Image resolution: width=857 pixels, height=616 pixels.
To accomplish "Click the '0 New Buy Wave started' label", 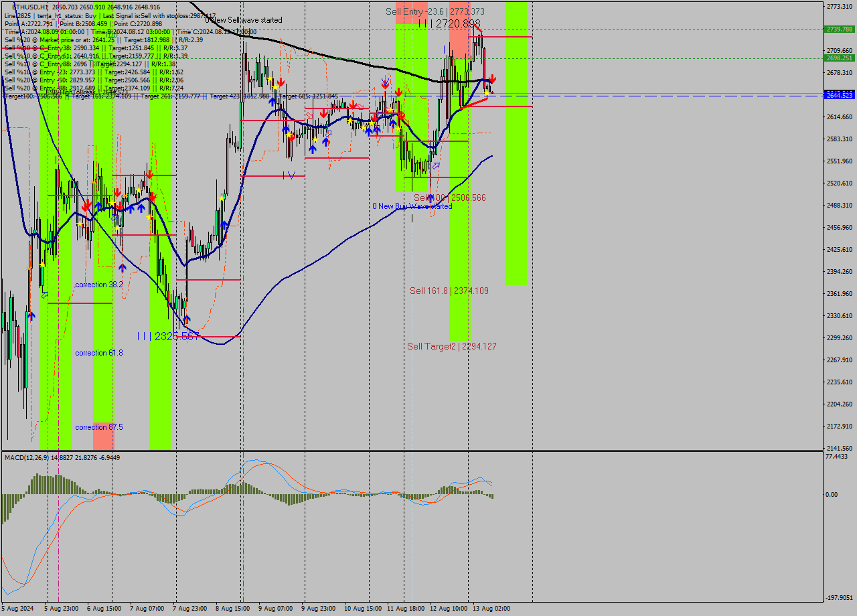I will pos(412,206).
